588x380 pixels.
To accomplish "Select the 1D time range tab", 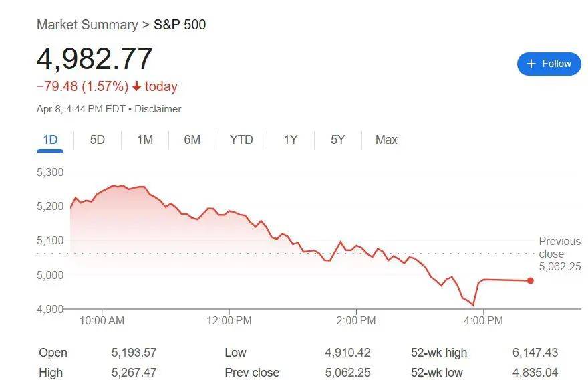I will [x=50, y=140].
